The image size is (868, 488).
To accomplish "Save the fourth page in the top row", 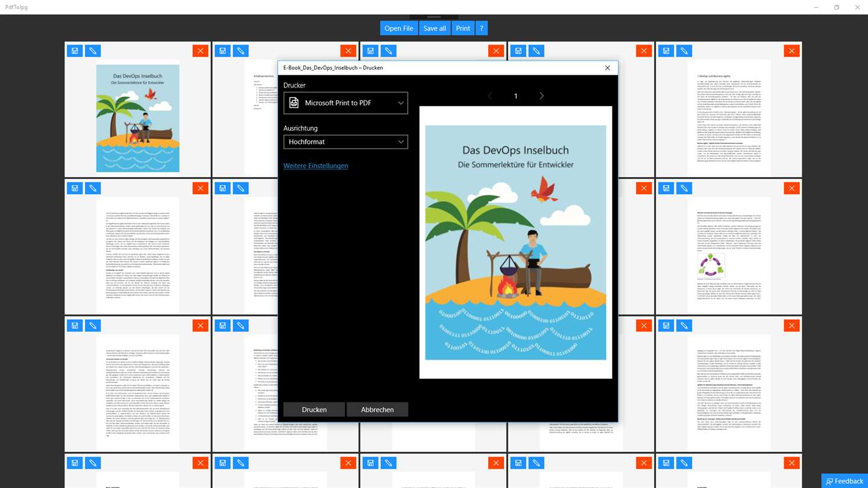I will click(518, 51).
